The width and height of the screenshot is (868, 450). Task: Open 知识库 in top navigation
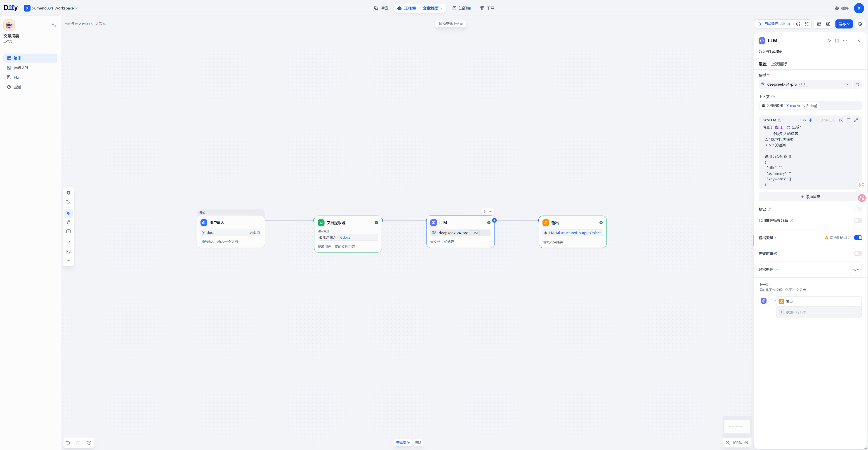[x=461, y=8]
